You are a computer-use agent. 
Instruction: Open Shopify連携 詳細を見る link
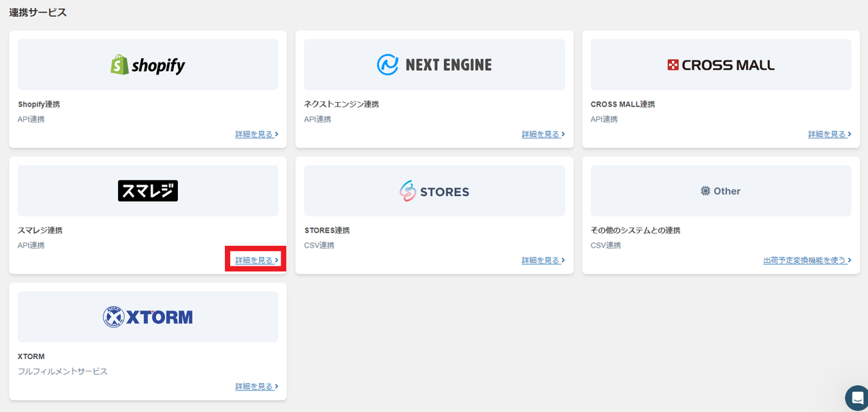point(257,134)
